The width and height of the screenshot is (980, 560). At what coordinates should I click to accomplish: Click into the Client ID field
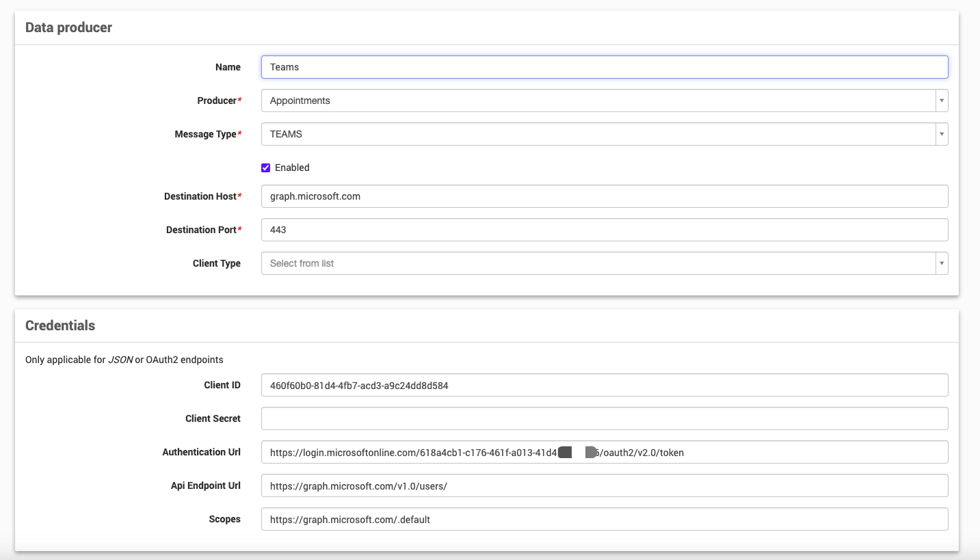[604, 385]
